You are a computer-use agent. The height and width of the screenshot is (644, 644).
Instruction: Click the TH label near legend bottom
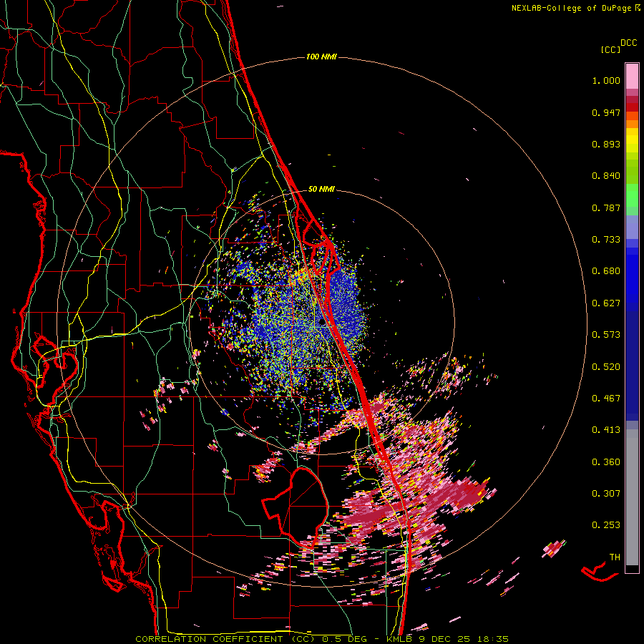tap(615, 557)
